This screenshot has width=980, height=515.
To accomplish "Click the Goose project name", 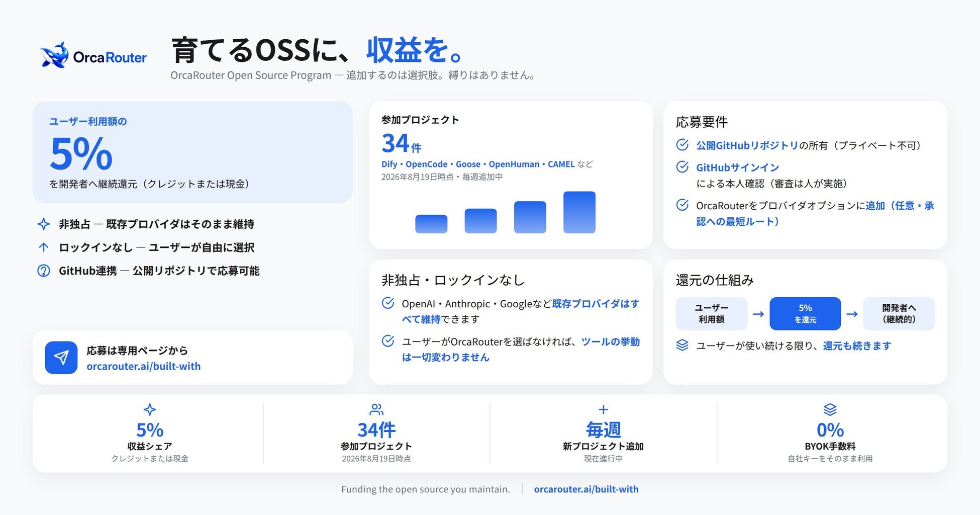I will coord(468,164).
